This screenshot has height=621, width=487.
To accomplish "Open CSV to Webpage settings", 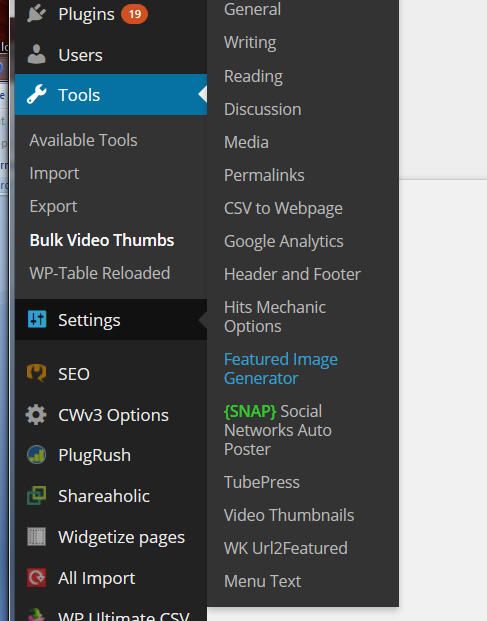I will pyautogui.click(x=283, y=208).
